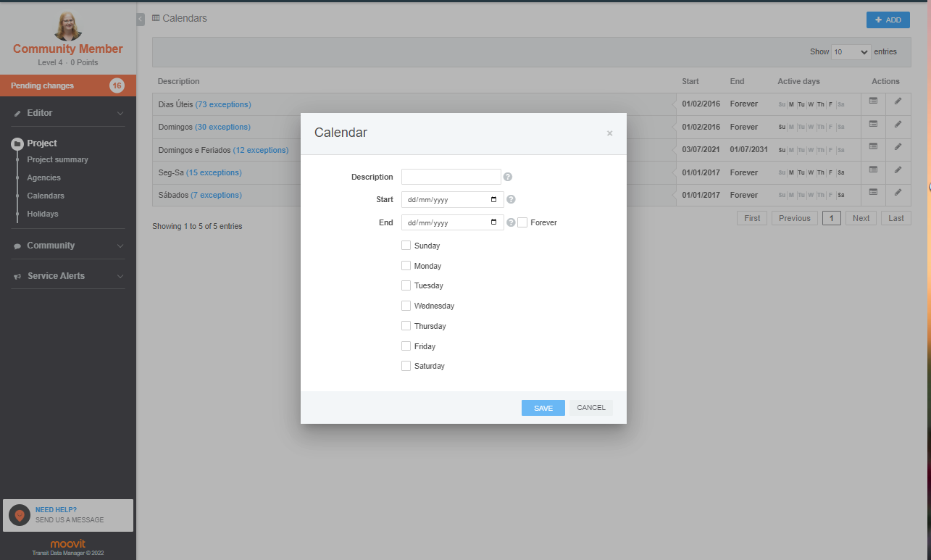Viewport: 931px width, 560px height.
Task: Click help icon next to Description field
Action: click(508, 177)
